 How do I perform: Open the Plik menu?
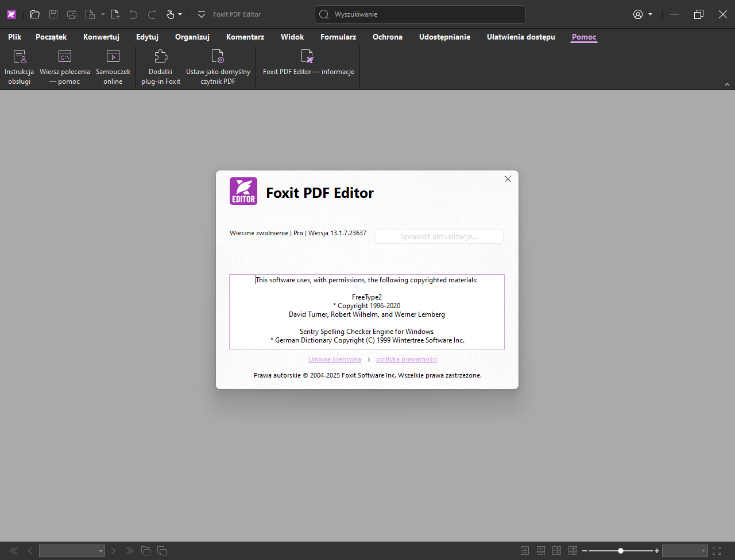[15, 37]
